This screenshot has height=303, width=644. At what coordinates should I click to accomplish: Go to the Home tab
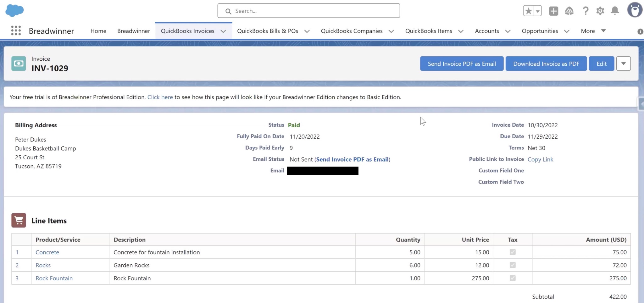pos(98,31)
